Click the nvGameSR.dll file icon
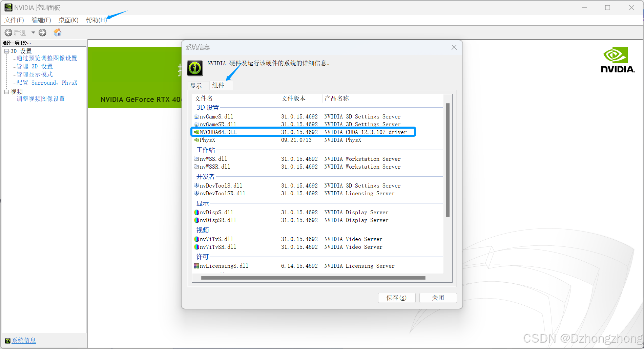The image size is (644, 349). click(x=196, y=124)
